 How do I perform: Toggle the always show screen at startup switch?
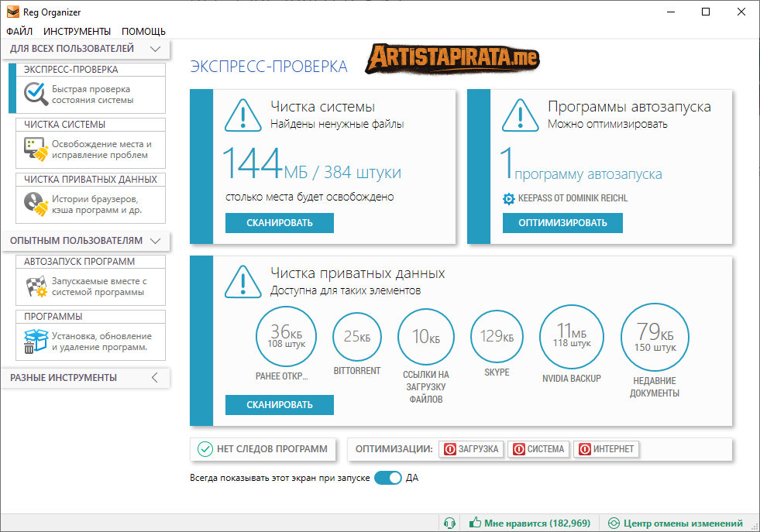coord(387,478)
